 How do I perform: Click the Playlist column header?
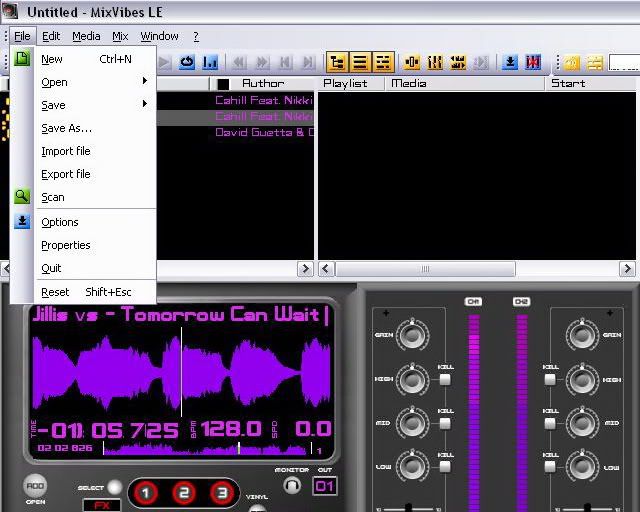point(351,83)
